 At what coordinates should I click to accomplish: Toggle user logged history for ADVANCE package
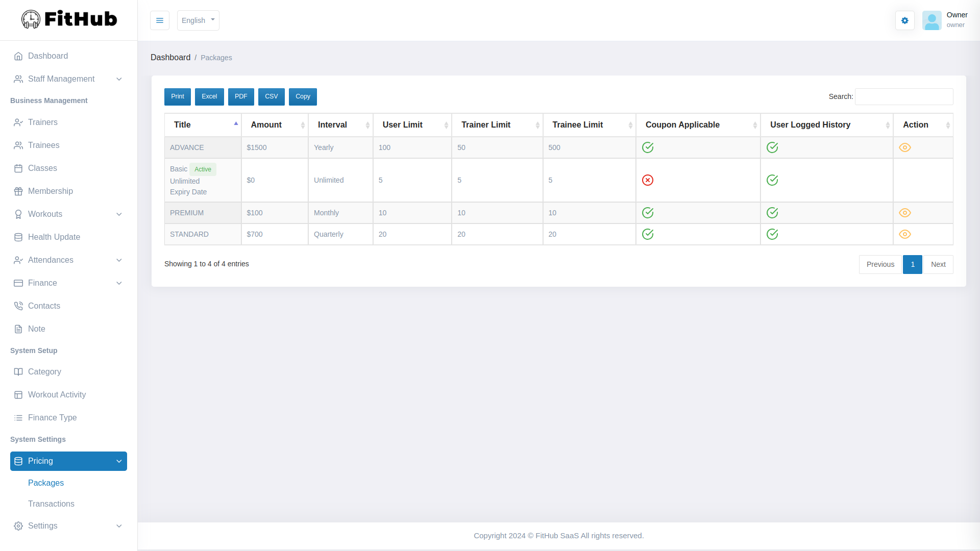click(x=773, y=147)
